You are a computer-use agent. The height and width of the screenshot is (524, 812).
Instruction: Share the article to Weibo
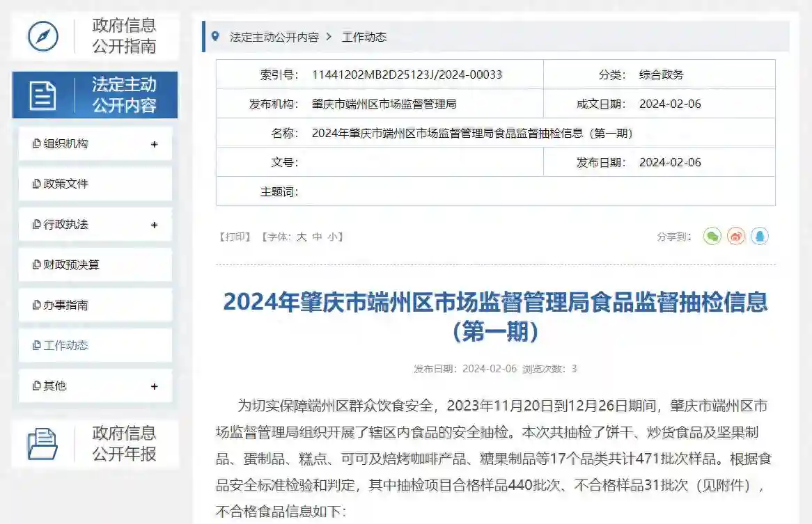pyautogui.click(x=736, y=236)
